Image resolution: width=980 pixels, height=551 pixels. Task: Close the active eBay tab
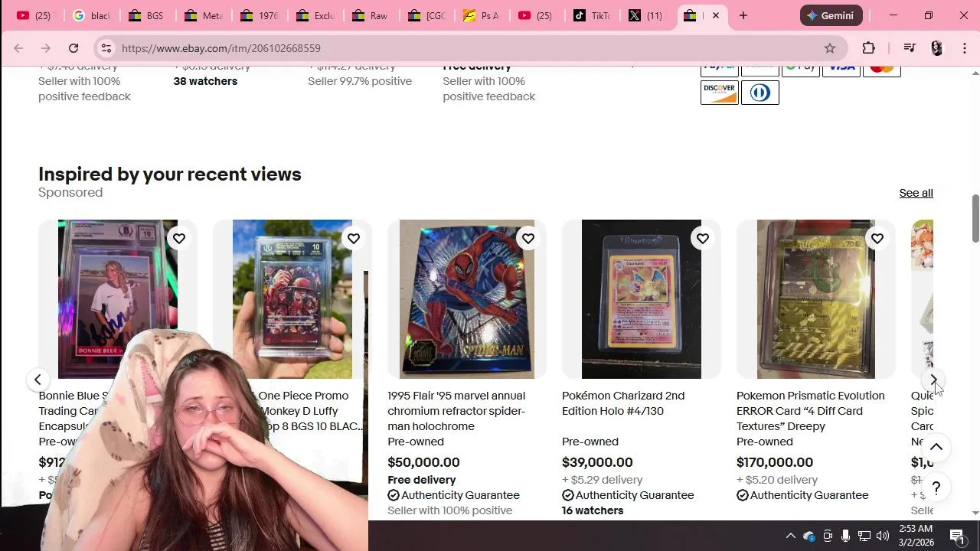coord(716,15)
